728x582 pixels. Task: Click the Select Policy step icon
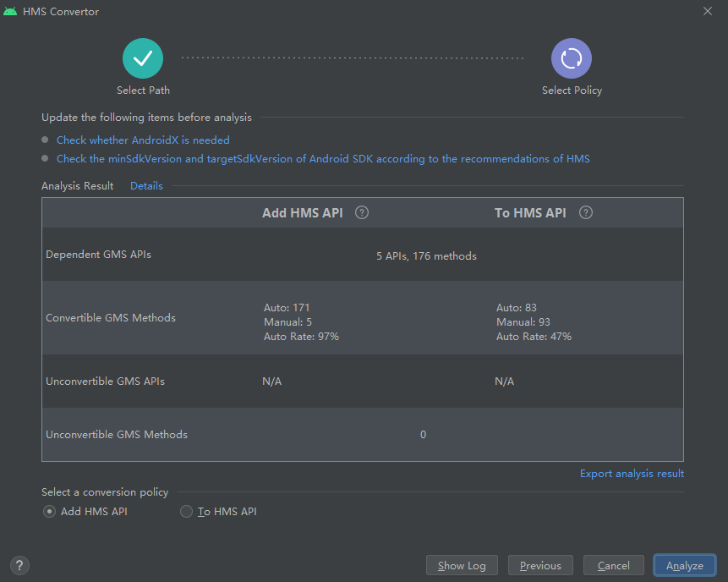[x=571, y=58]
